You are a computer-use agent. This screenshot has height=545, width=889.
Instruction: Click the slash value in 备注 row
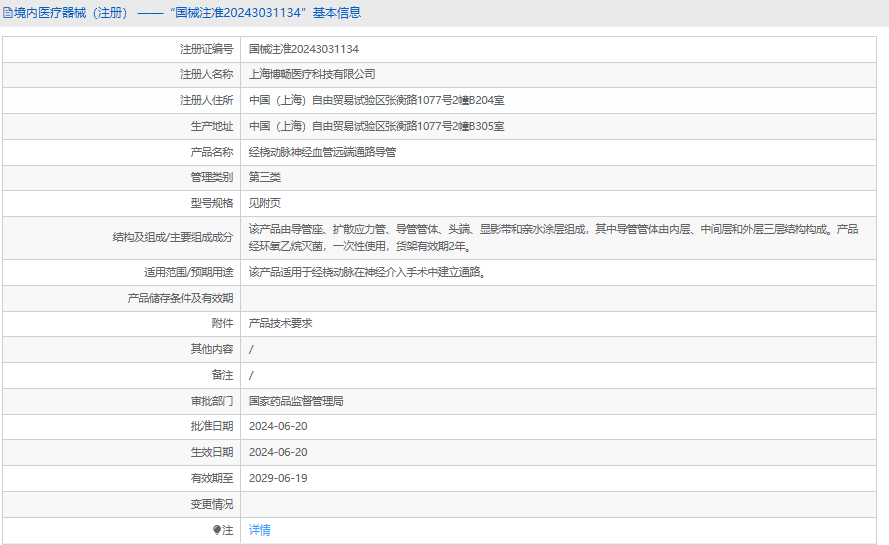click(x=251, y=375)
